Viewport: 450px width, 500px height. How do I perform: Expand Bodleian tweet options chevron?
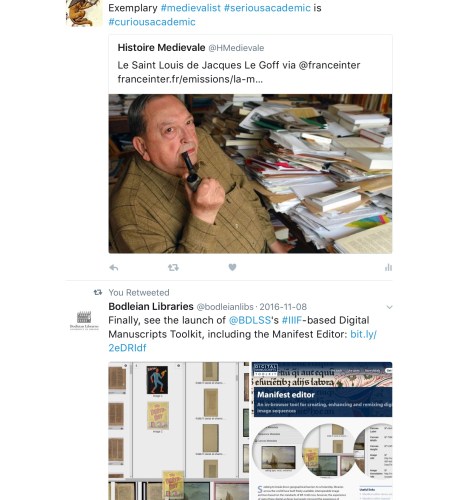coord(389,307)
